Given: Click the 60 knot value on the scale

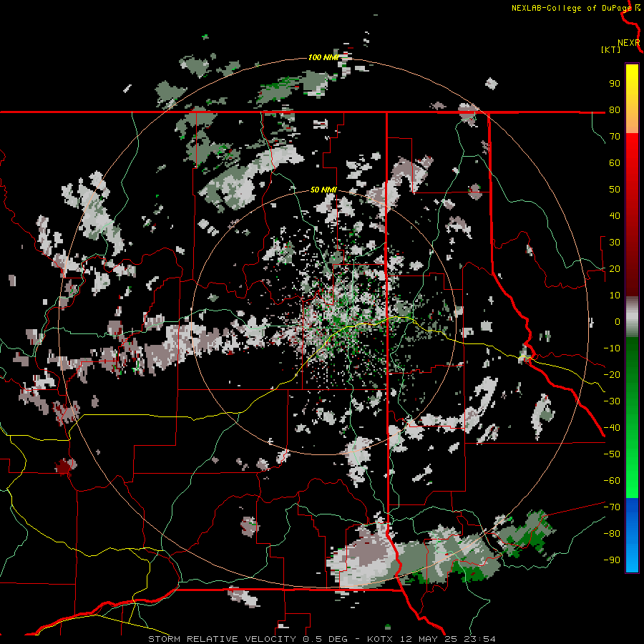Looking at the screenshot, I should (615, 163).
